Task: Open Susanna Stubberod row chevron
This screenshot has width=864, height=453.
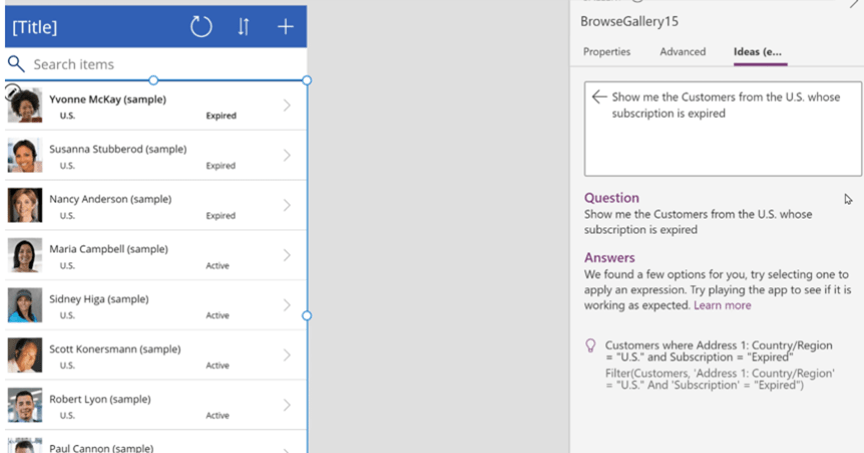Action: pyautogui.click(x=287, y=155)
